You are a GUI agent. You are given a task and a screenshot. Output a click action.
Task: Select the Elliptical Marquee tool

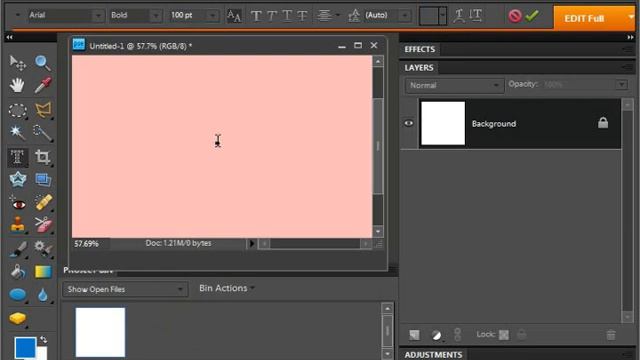tap(18, 110)
